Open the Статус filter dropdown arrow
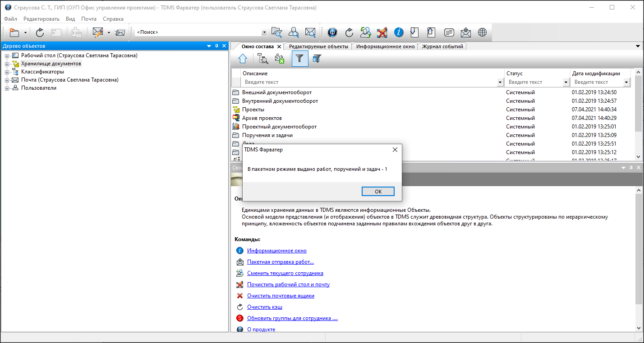The height and width of the screenshot is (343, 644). pos(566,82)
